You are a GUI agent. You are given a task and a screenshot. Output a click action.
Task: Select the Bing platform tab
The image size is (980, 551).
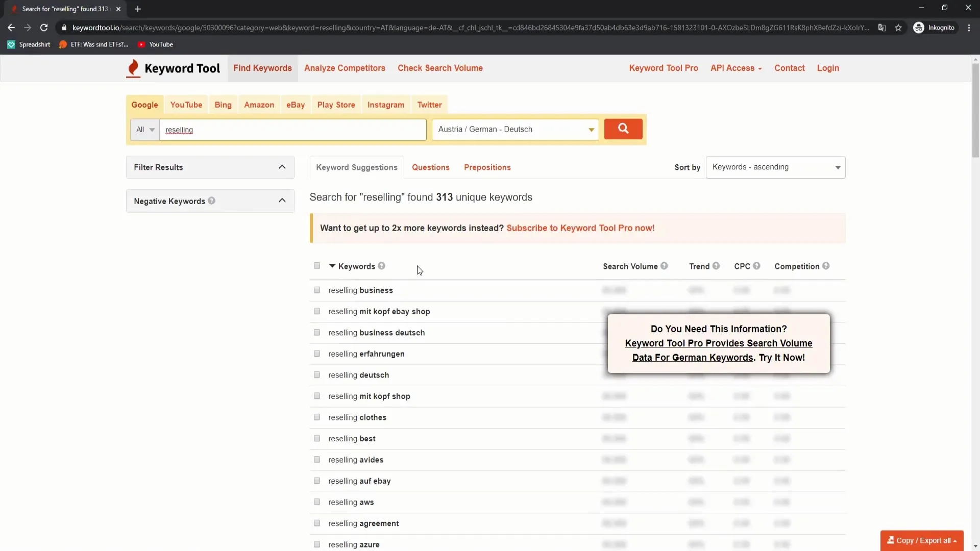[x=223, y=105]
